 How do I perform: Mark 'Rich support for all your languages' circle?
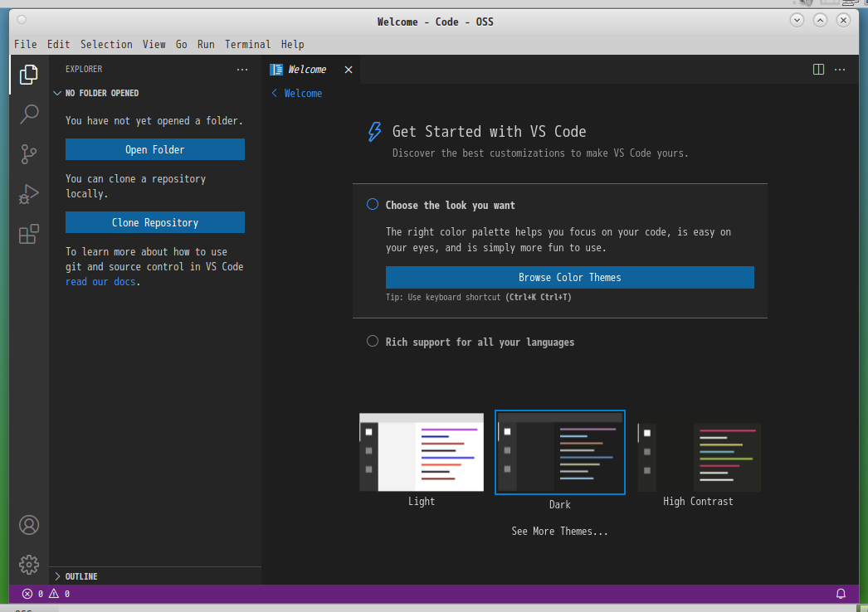(373, 341)
